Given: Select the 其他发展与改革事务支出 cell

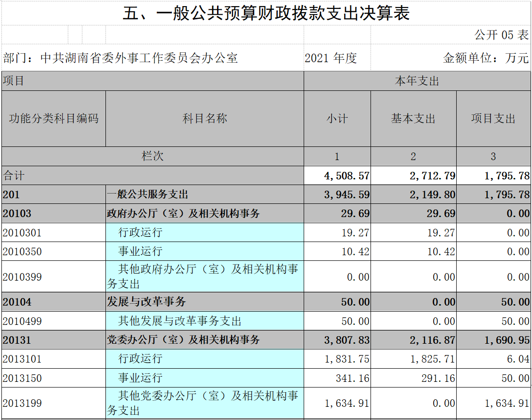Looking at the screenshot, I should pyautogui.click(x=205, y=321).
